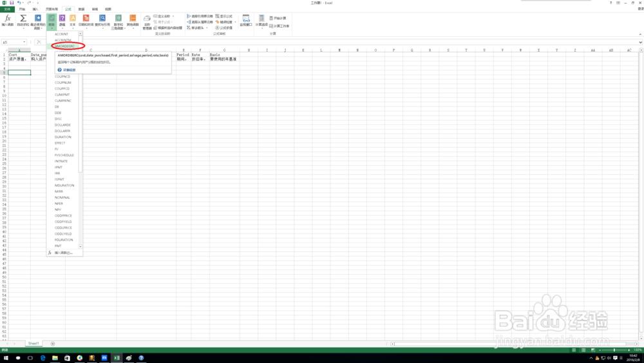Select MDURATION from the function list
Image resolution: width=644 pixels, height=363 pixels.
click(x=64, y=186)
